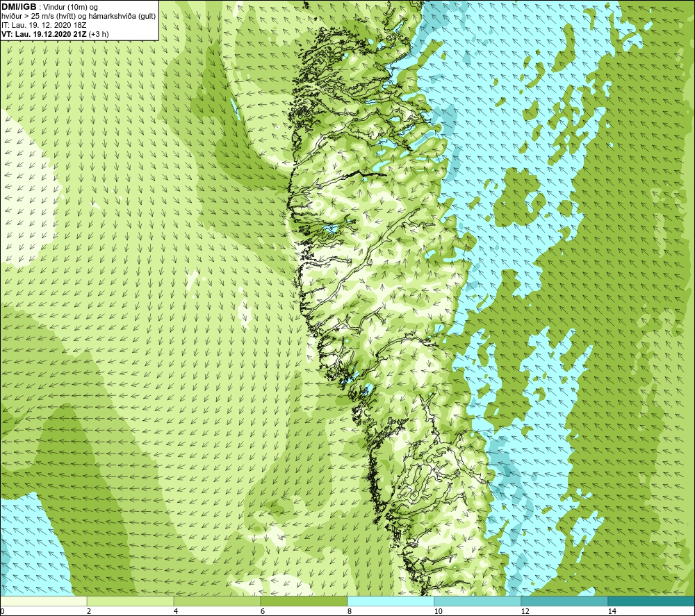The height and width of the screenshot is (616, 695).
Task: Click the '(+3 h)' forecast offset text
Action: point(99,34)
